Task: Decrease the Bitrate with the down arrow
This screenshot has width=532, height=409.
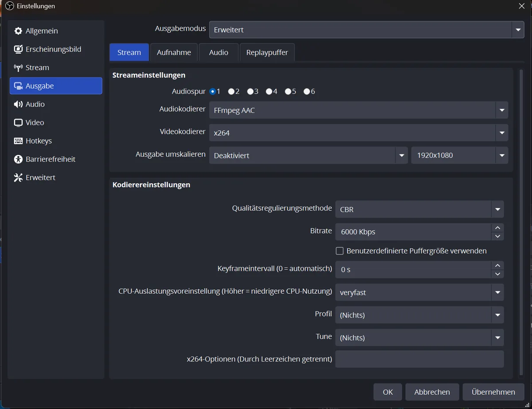Action: [x=497, y=236]
